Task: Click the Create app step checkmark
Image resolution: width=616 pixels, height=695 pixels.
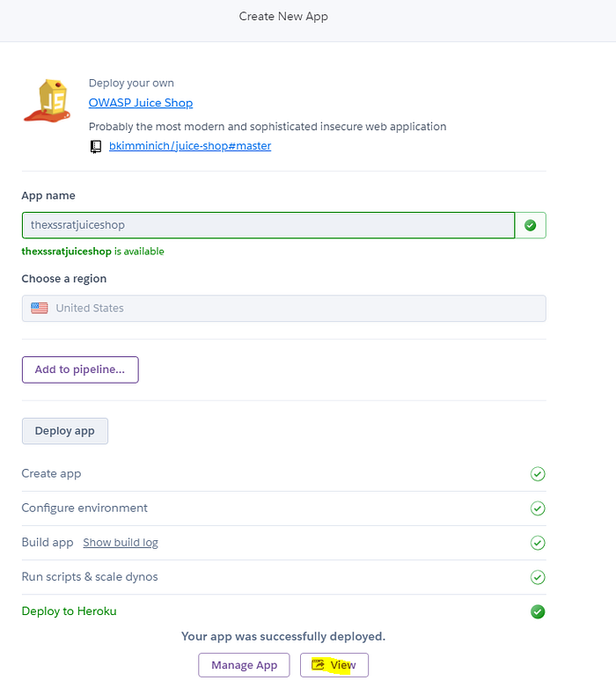Action: [538, 474]
